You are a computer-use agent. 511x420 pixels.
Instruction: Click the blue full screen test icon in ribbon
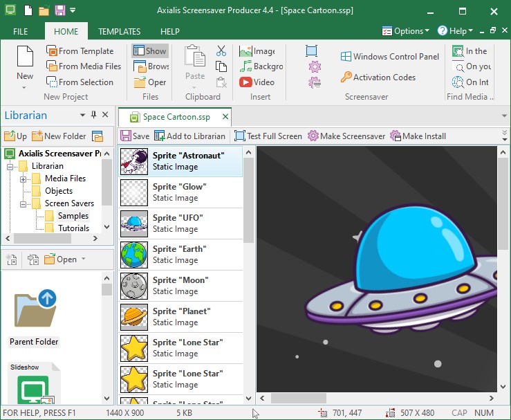click(x=311, y=51)
